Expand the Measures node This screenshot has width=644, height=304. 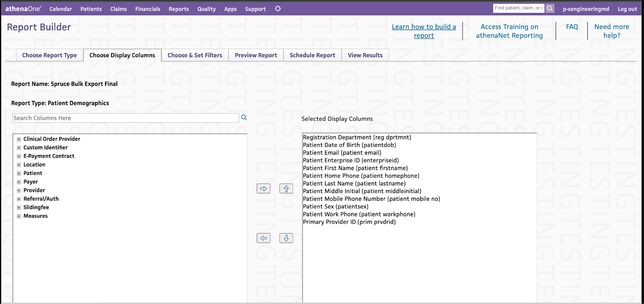click(x=19, y=216)
